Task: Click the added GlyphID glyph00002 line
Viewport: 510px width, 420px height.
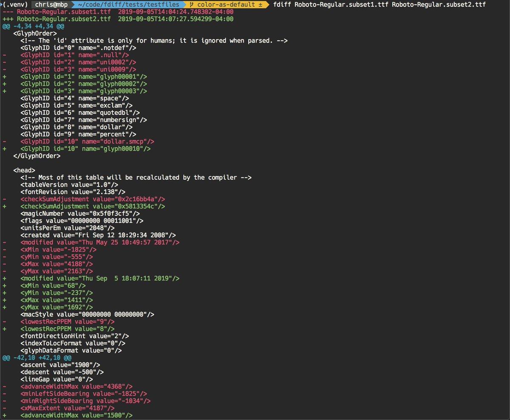Action: pyautogui.click(x=83, y=84)
